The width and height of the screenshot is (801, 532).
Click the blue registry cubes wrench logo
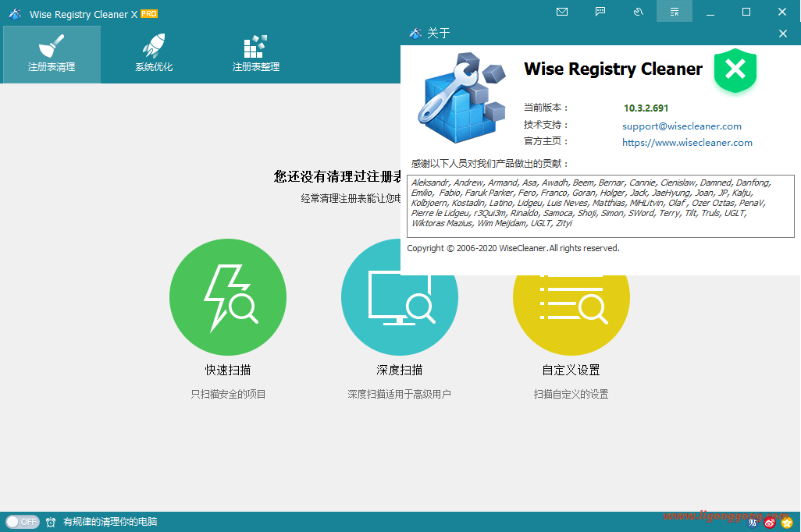[x=462, y=97]
